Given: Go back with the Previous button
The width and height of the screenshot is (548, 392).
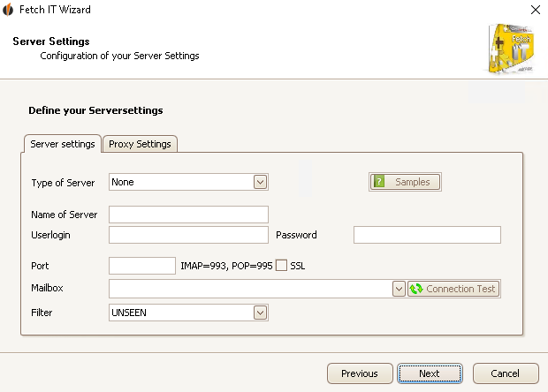Looking at the screenshot, I should tap(360, 373).
